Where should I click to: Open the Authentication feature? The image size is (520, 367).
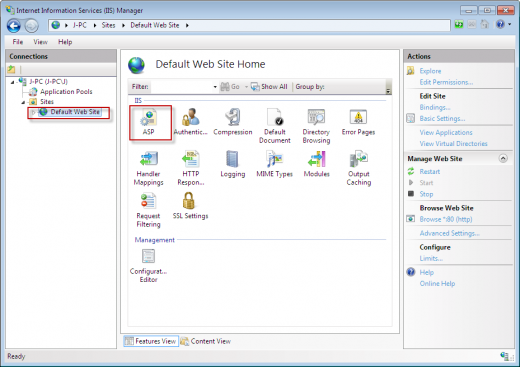(190, 122)
